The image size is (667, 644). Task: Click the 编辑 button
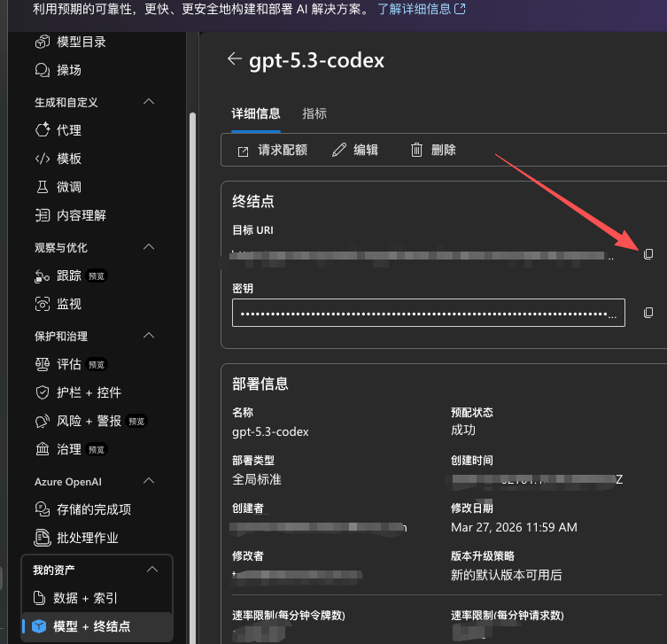click(355, 150)
